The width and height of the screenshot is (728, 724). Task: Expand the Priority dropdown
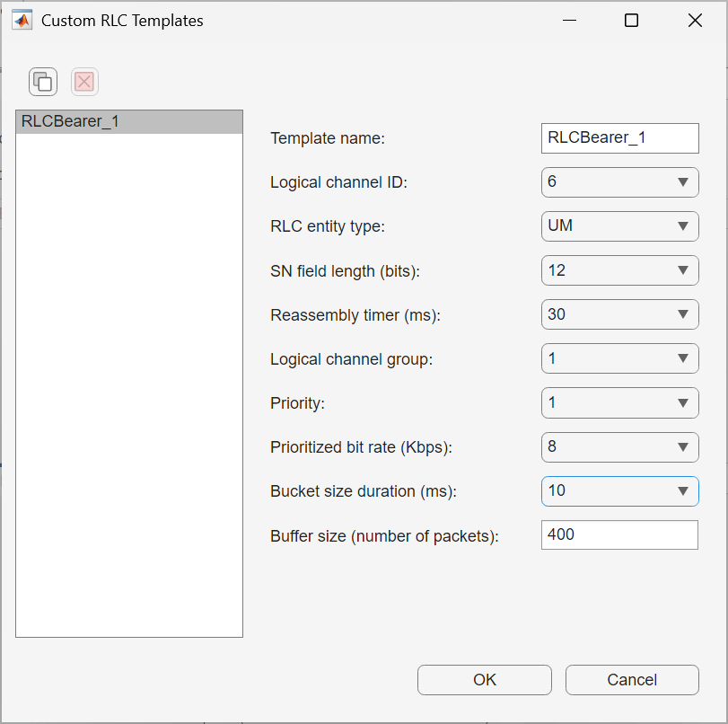click(x=619, y=402)
